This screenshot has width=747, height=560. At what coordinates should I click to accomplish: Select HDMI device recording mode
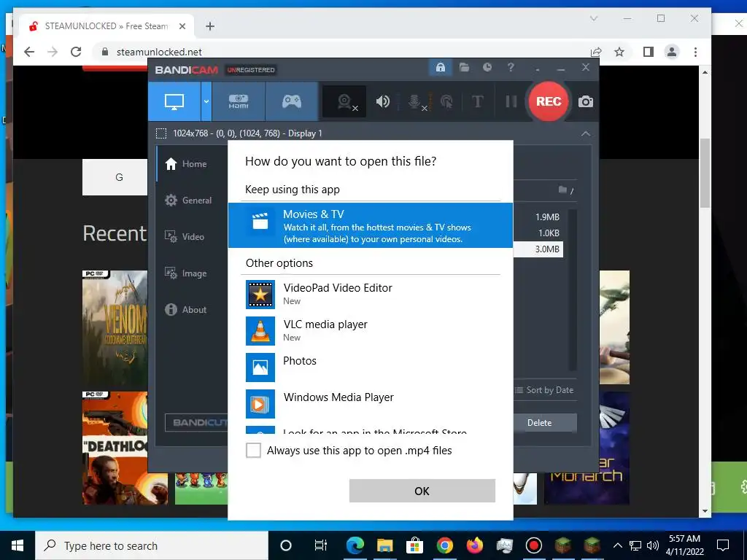239,101
